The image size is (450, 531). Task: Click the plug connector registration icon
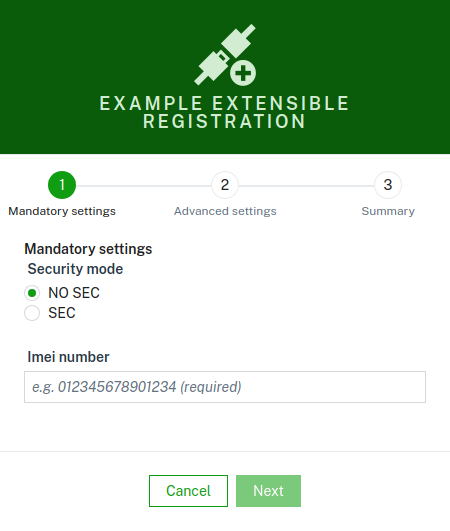pos(225,55)
